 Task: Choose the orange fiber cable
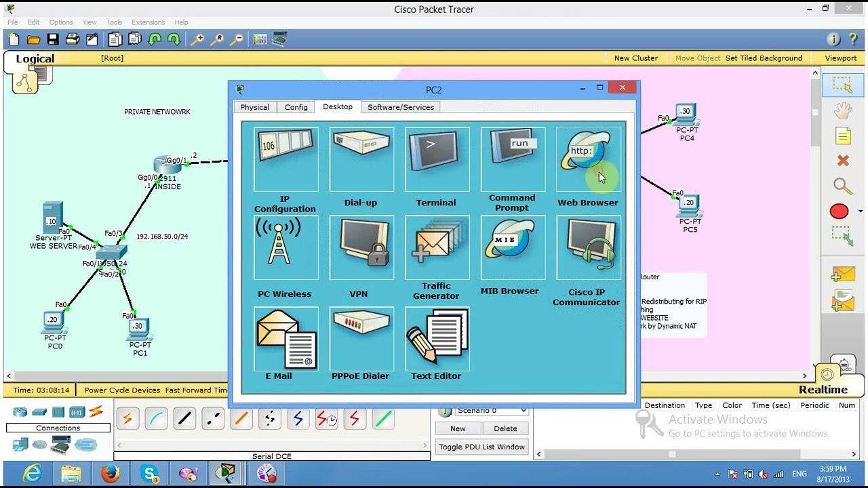tap(241, 420)
